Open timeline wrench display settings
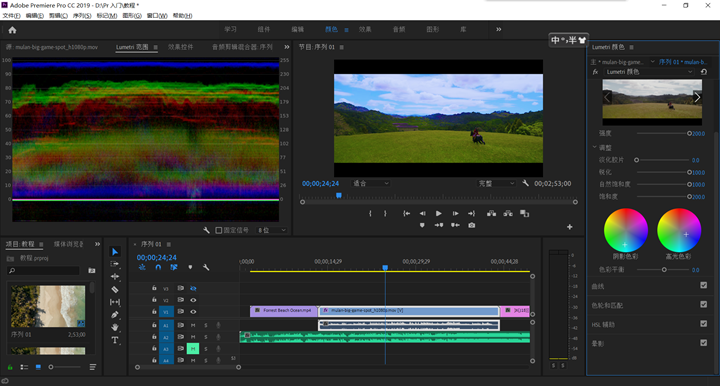The width and height of the screenshot is (720, 386). [206, 267]
